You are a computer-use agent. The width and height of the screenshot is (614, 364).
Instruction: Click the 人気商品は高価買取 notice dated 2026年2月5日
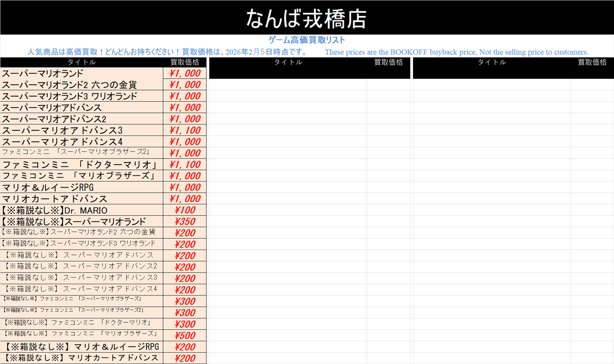pos(167,52)
